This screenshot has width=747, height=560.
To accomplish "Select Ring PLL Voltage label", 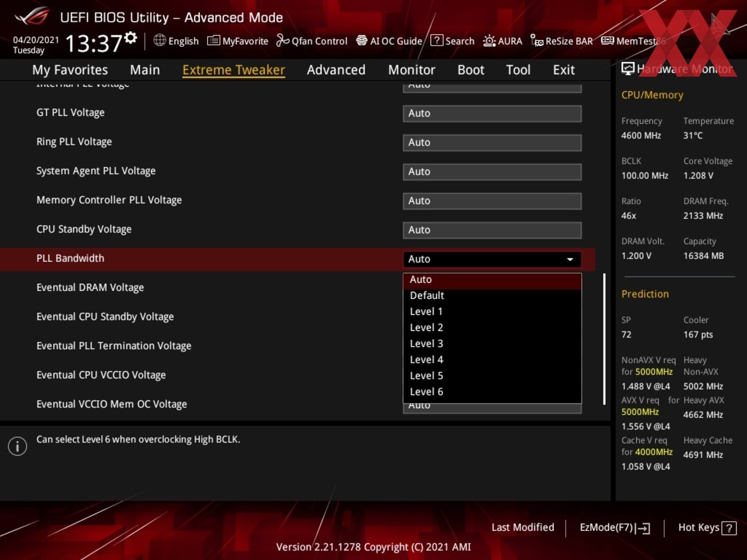I will click(74, 142).
